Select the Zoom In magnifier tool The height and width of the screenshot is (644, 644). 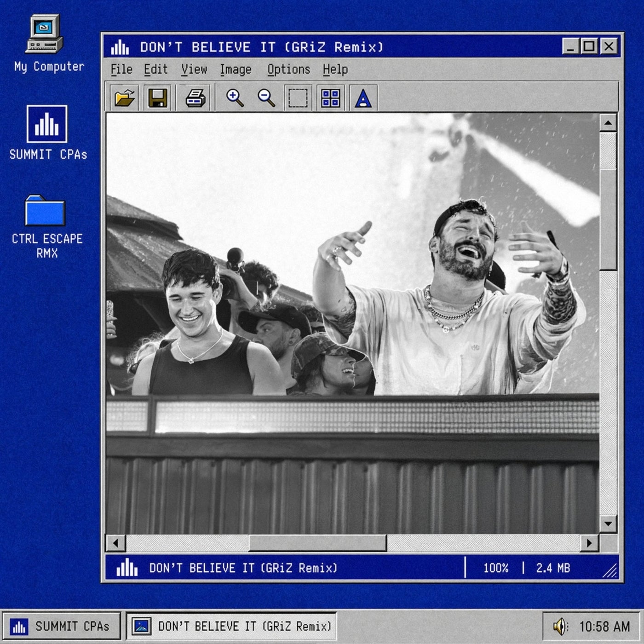tap(235, 98)
